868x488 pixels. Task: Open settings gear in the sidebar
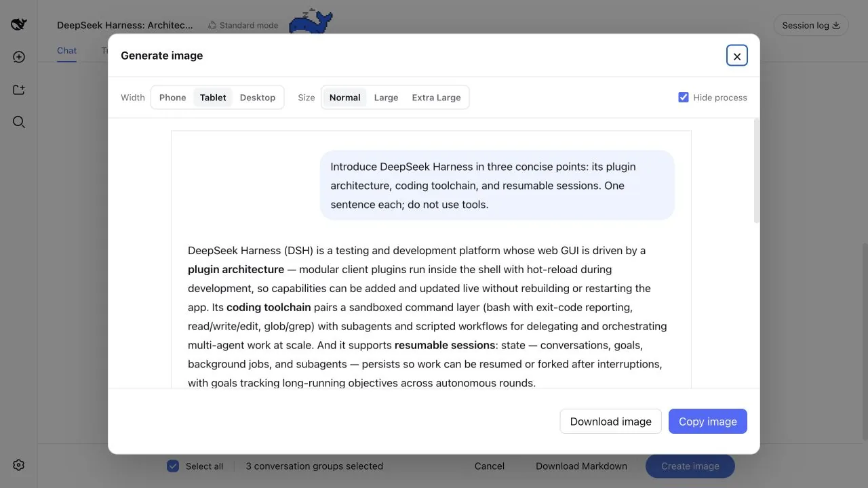coord(19,465)
